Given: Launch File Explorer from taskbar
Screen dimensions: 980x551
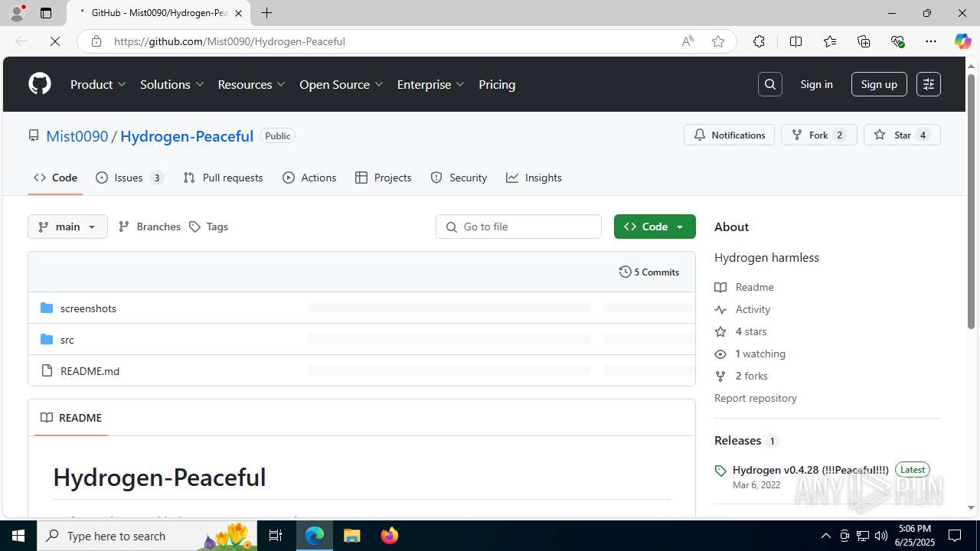Looking at the screenshot, I should coord(351,536).
